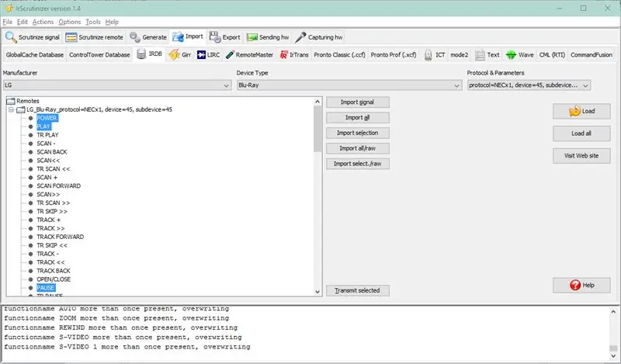Select the OPEN/CLOSE command
The height and width of the screenshot is (364, 621).
pyautogui.click(x=54, y=279)
